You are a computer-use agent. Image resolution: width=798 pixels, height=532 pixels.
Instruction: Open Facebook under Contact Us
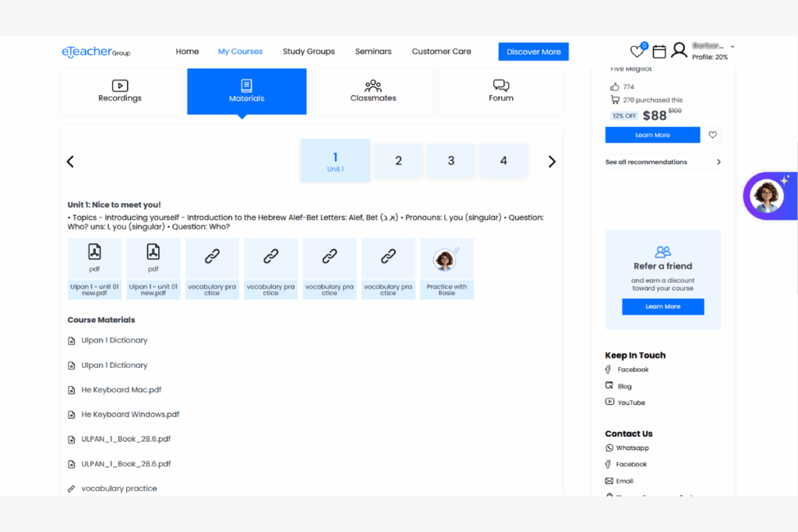[631, 464]
